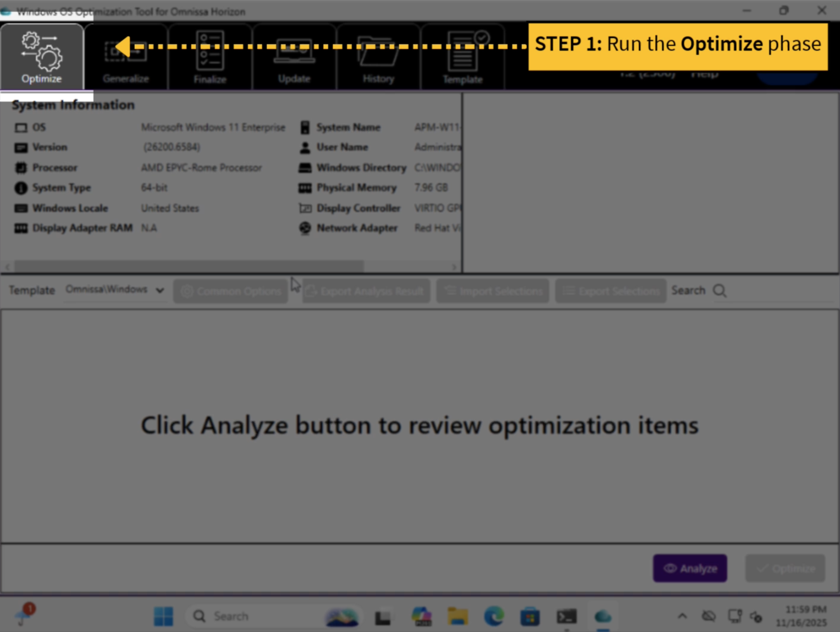Click the Display Controller icon
The height and width of the screenshot is (632, 840).
pyautogui.click(x=305, y=208)
